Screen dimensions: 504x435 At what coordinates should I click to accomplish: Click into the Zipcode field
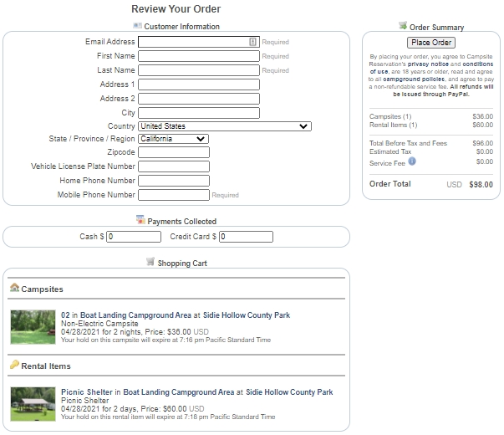click(173, 153)
